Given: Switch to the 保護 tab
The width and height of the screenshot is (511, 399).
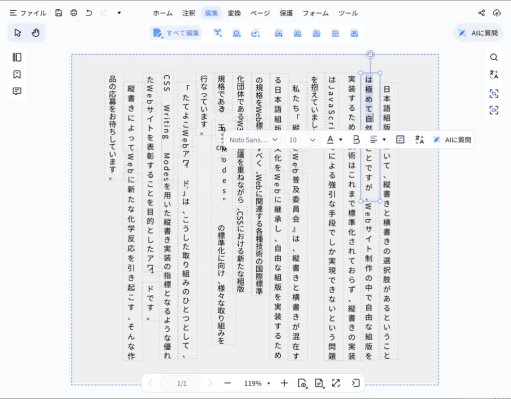Looking at the screenshot, I should click(286, 13).
